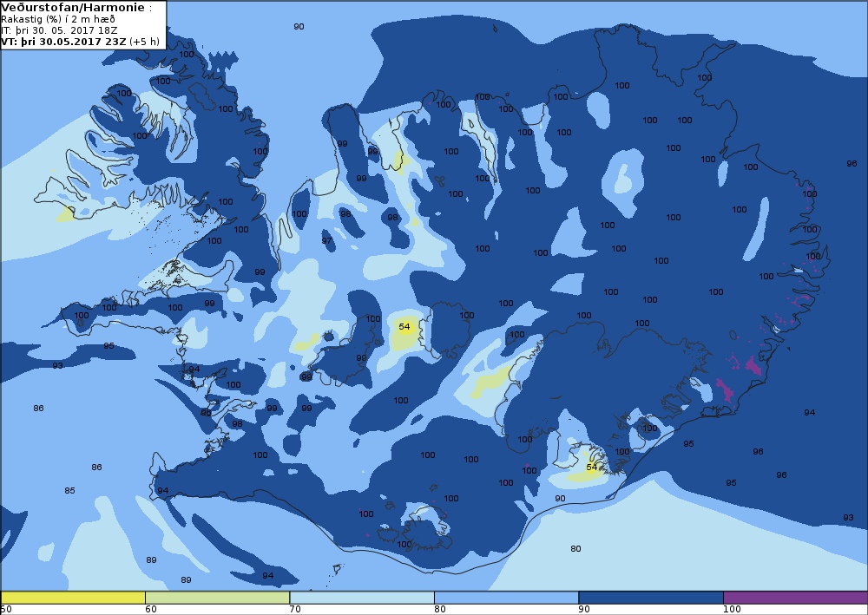868x615 pixels.
Task: Click the pale green 60–70 legend swatch
Action: tap(218, 598)
